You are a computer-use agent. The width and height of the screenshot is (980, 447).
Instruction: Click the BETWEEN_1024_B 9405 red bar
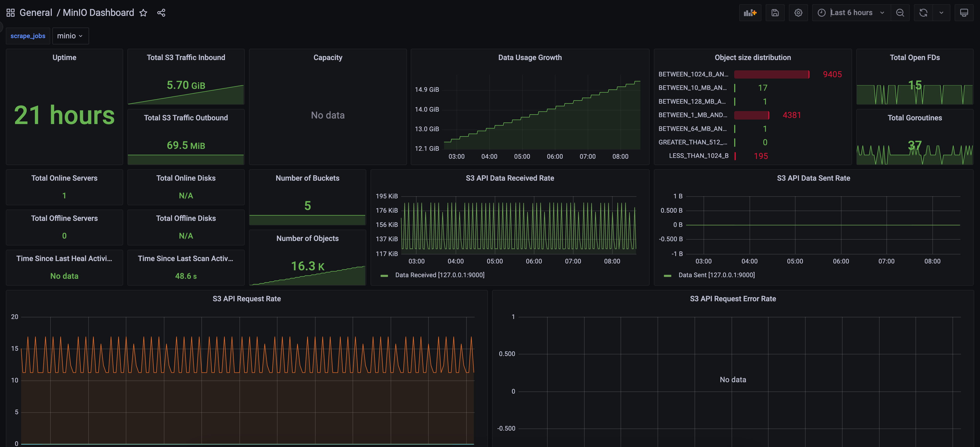(x=771, y=74)
